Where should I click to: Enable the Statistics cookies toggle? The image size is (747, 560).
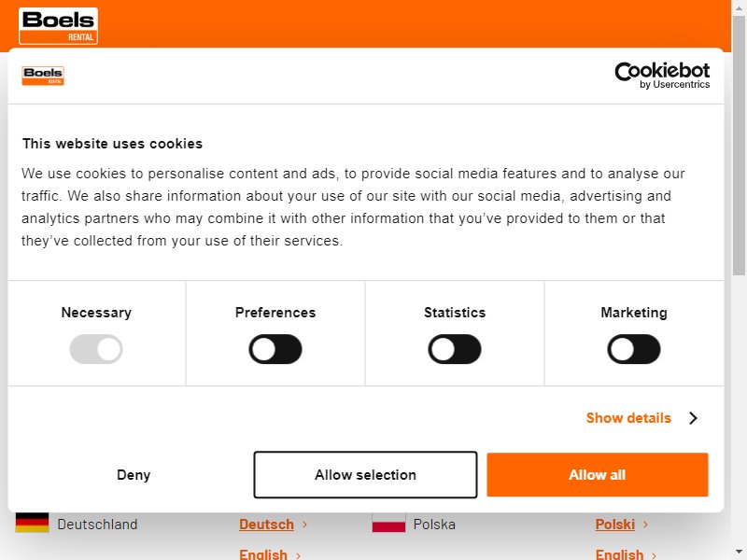(x=455, y=349)
